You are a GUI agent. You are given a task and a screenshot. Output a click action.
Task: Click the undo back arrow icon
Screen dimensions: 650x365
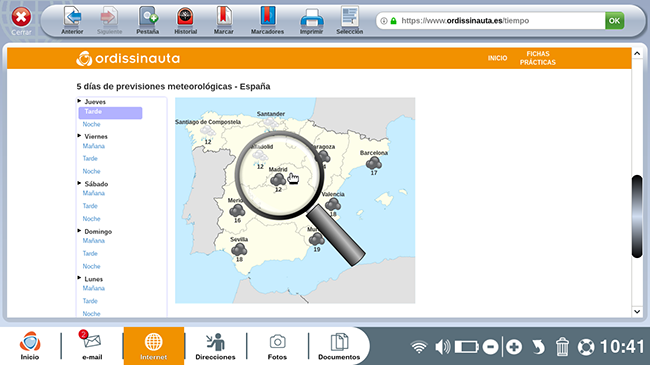pos(538,347)
